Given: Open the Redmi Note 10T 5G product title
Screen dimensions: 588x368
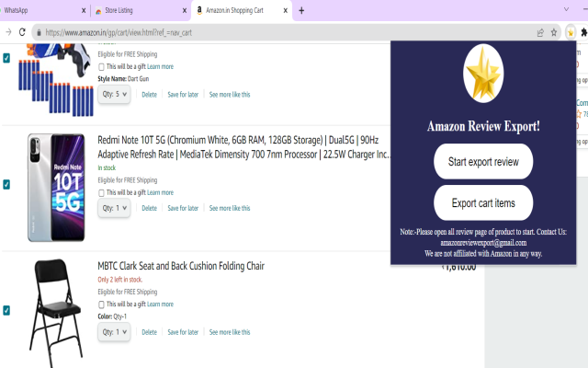Looking at the screenshot, I should click(x=243, y=147).
